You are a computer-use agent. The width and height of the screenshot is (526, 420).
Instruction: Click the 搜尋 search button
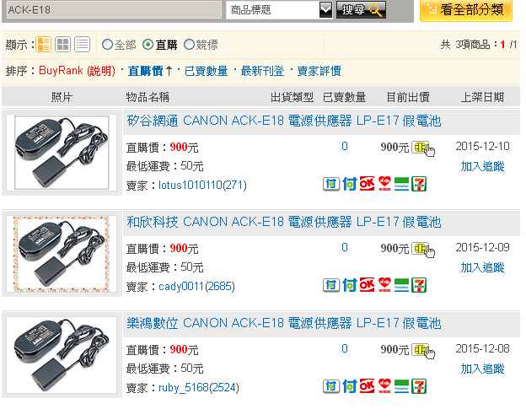361,10
